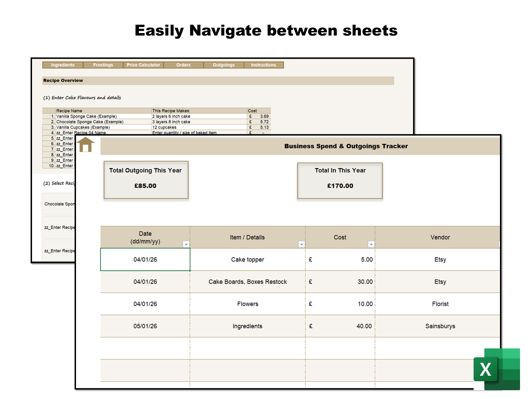Select the 04/01/26 date cell

(145, 259)
